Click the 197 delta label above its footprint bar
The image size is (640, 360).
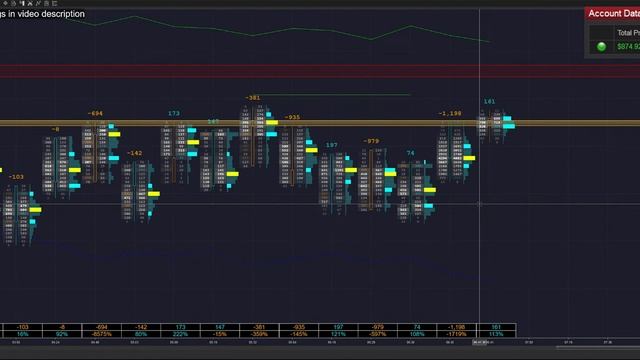coord(332,145)
